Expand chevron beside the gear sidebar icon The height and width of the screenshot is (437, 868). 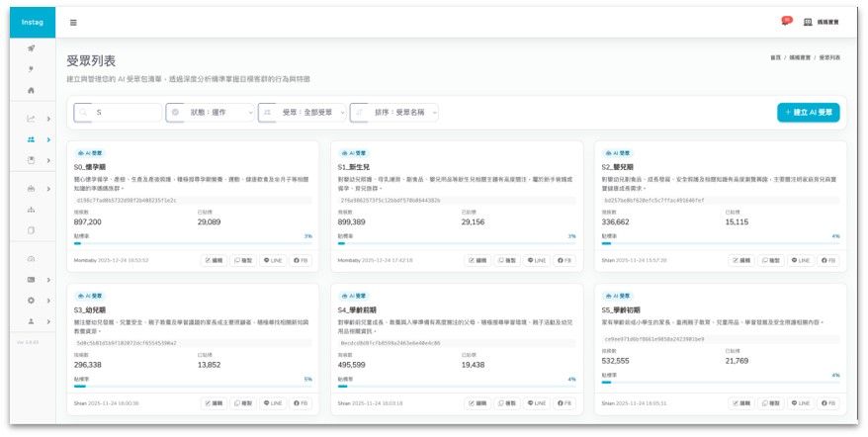(48, 301)
